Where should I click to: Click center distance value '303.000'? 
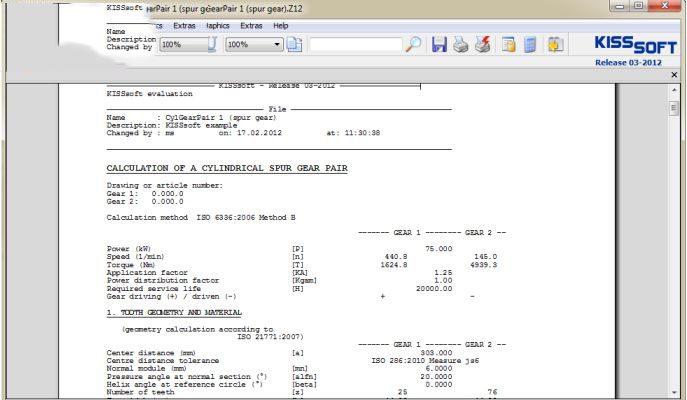point(436,353)
